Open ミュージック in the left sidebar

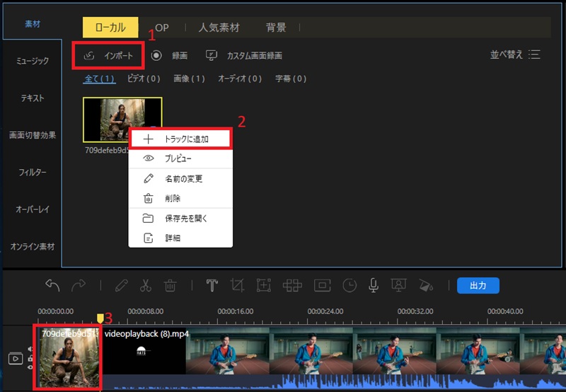click(32, 61)
